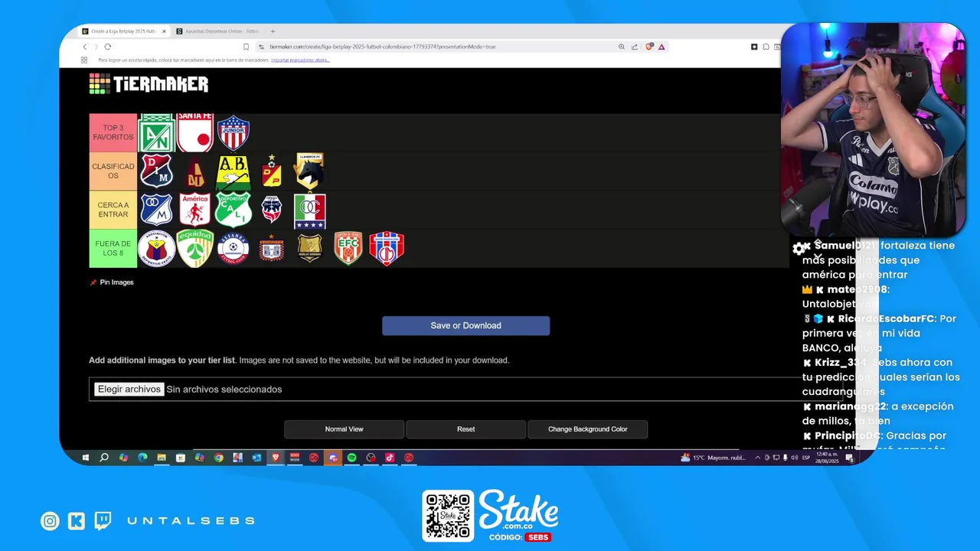980x551 pixels.
Task: Click the CERCA A ENTRAR tier label
Action: [113, 210]
